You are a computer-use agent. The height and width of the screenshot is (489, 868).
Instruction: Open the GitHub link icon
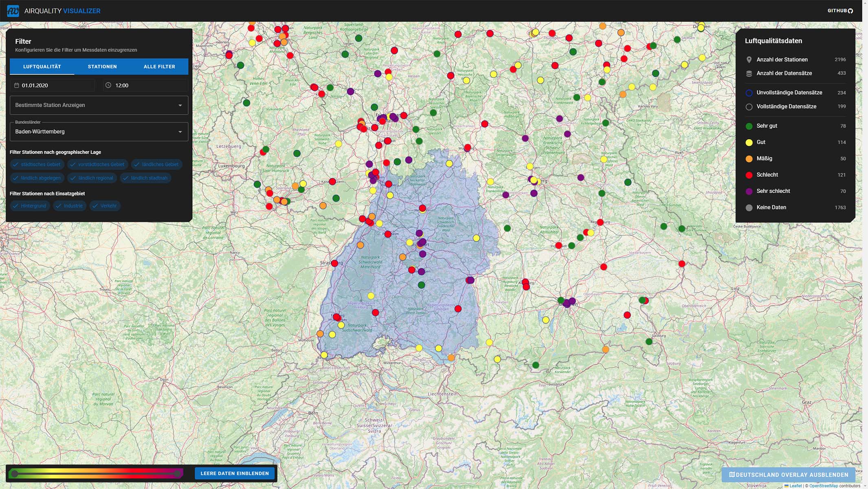point(850,11)
